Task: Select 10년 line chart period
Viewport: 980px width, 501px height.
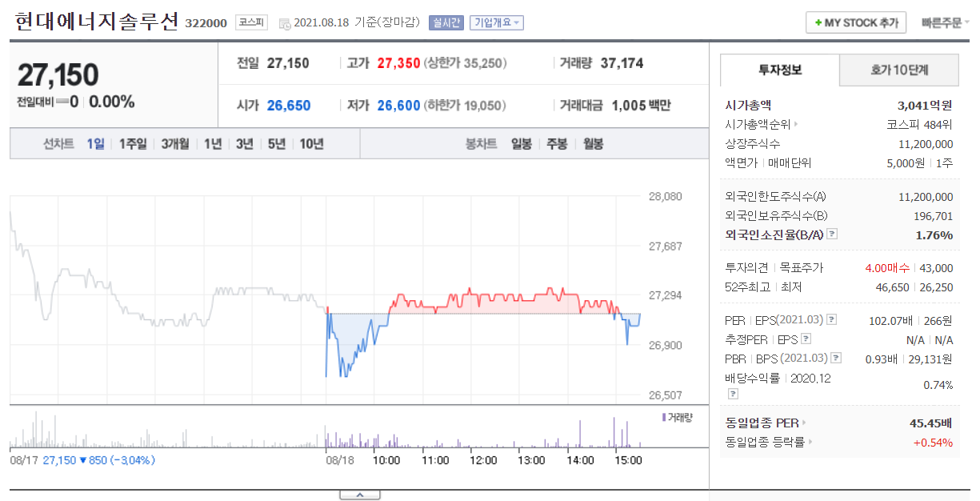Action: coord(311,144)
